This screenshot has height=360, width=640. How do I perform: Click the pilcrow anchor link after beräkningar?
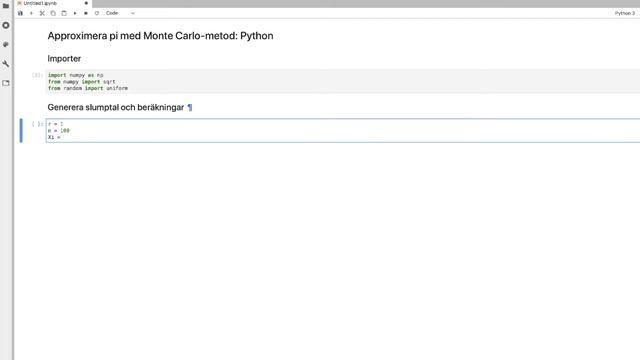(190, 107)
